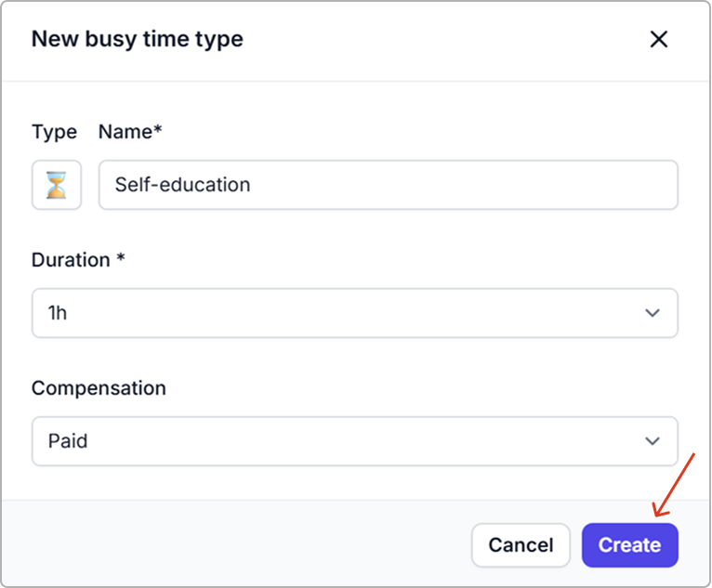
Task: Click the Name* field label
Action: (130, 132)
